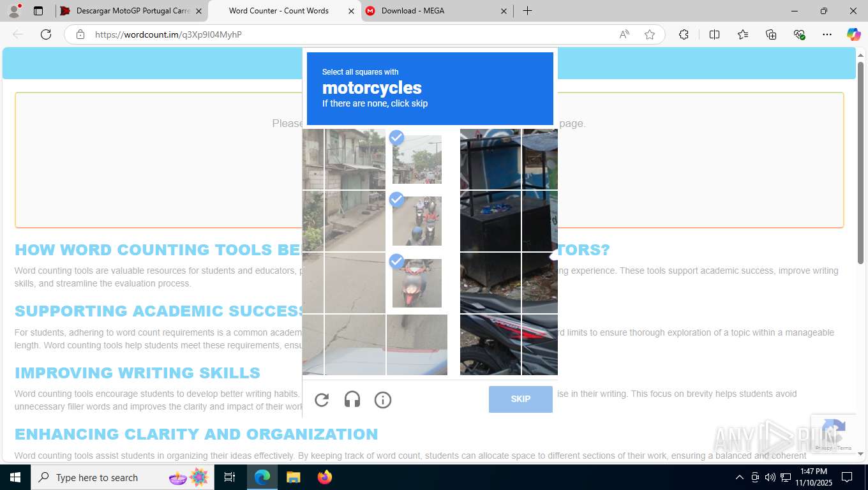Click the Improving Writing Skills heading
The height and width of the screenshot is (490, 868).
tap(137, 373)
